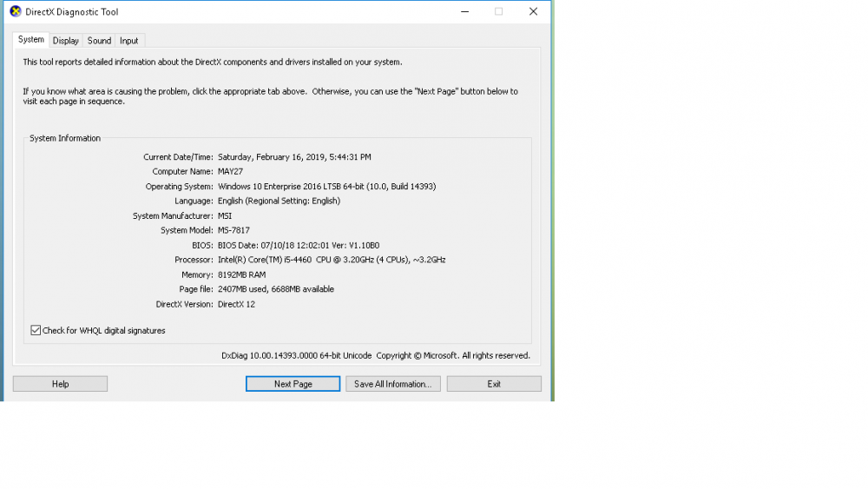
Task: Select the Sound tab
Action: tap(99, 41)
